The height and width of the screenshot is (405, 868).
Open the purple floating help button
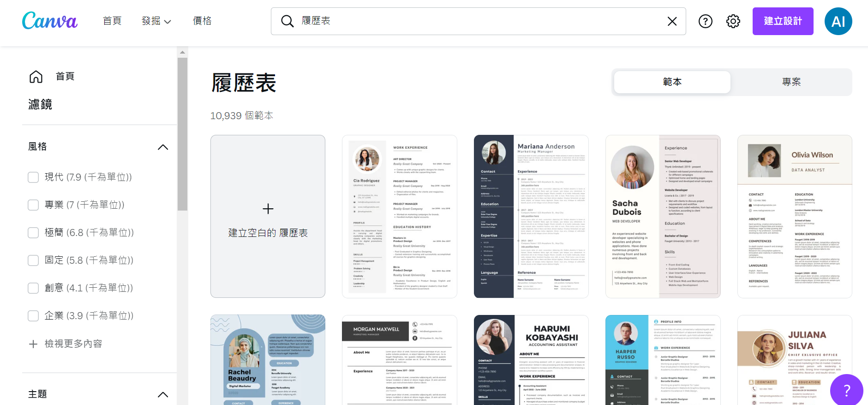pos(846,391)
